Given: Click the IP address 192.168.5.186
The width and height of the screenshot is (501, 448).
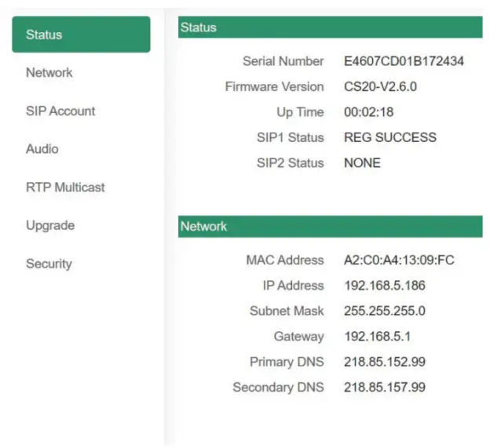Looking at the screenshot, I should (x=384, y=286).
